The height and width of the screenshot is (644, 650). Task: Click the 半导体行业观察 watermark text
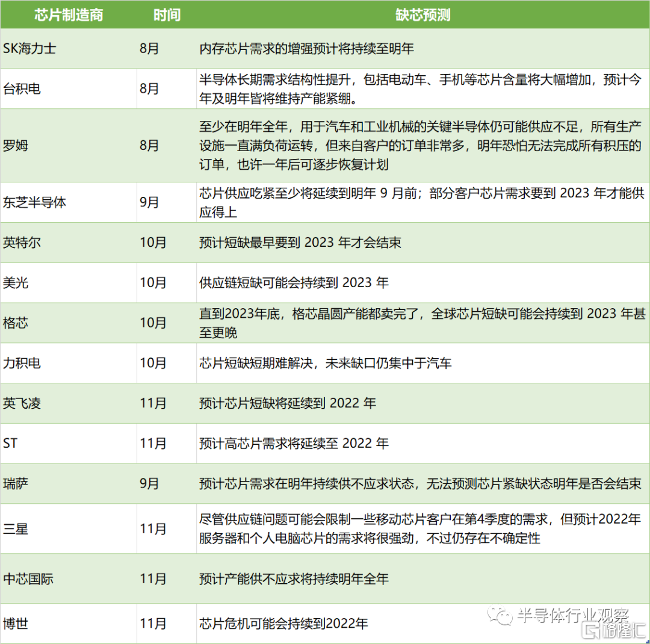pos(572,615)
